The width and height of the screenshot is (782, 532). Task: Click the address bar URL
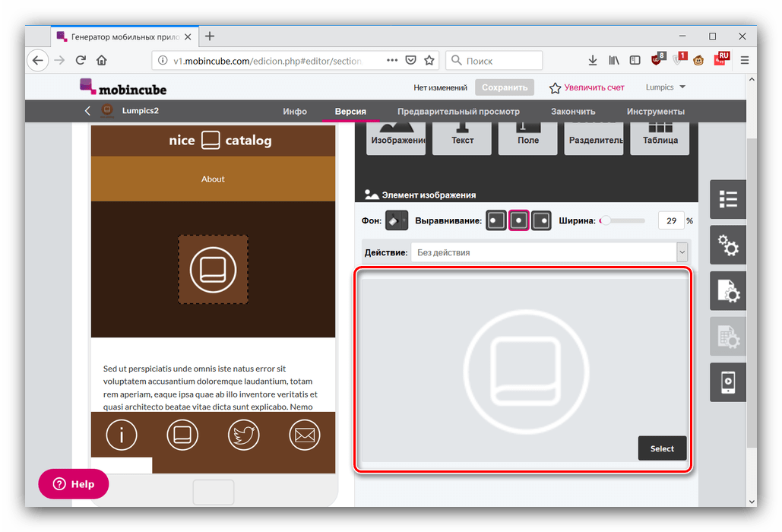coord(267,61)
